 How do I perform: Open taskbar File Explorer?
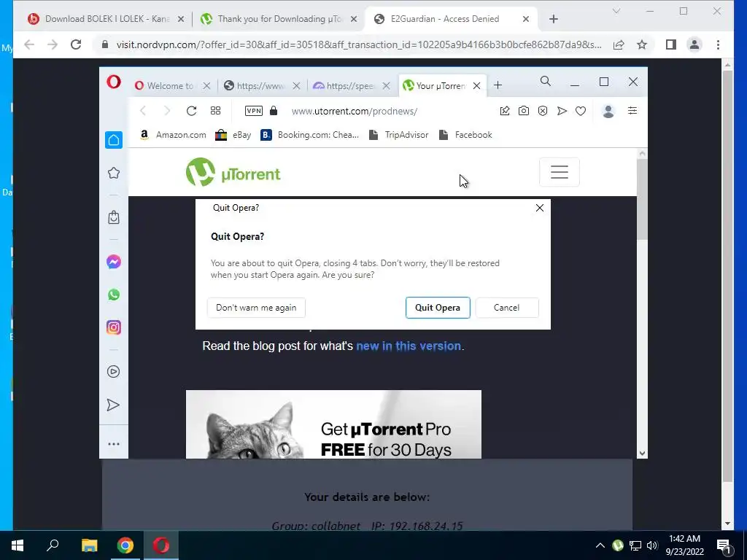89,545
